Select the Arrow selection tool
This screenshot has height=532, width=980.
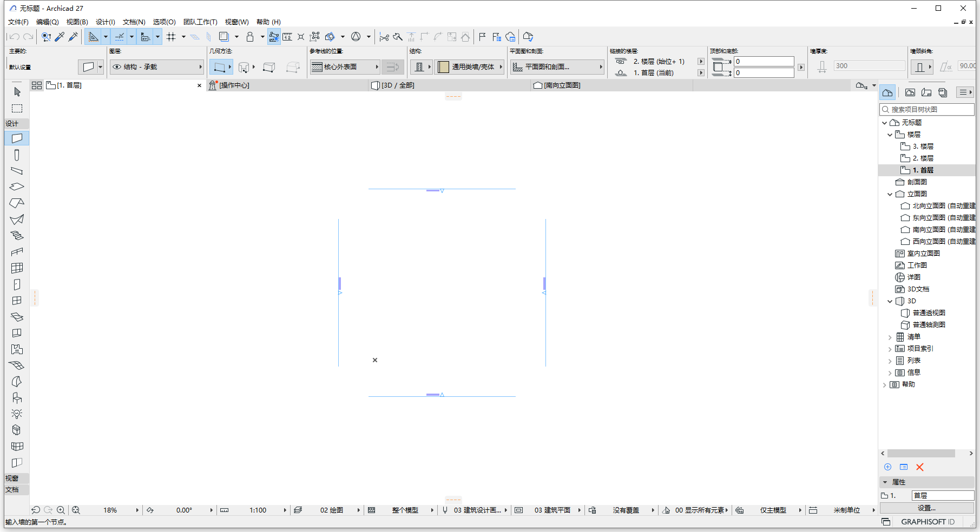[x=17, y=92]
